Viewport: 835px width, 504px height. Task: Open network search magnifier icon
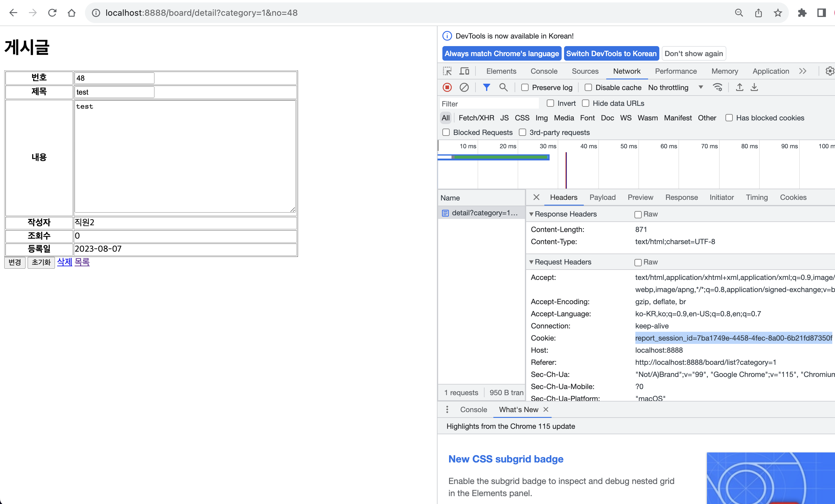point(503,87)
